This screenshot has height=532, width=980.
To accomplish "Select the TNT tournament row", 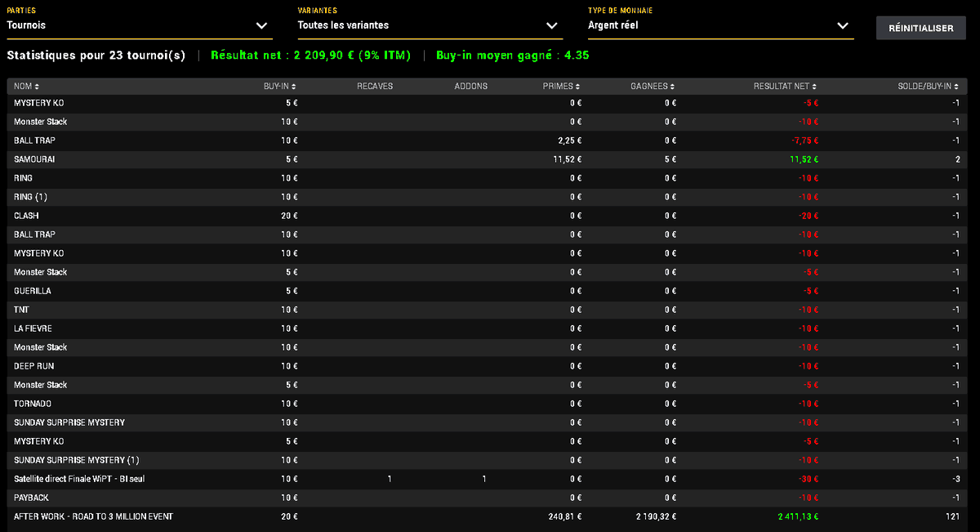I will pos(487,310).
